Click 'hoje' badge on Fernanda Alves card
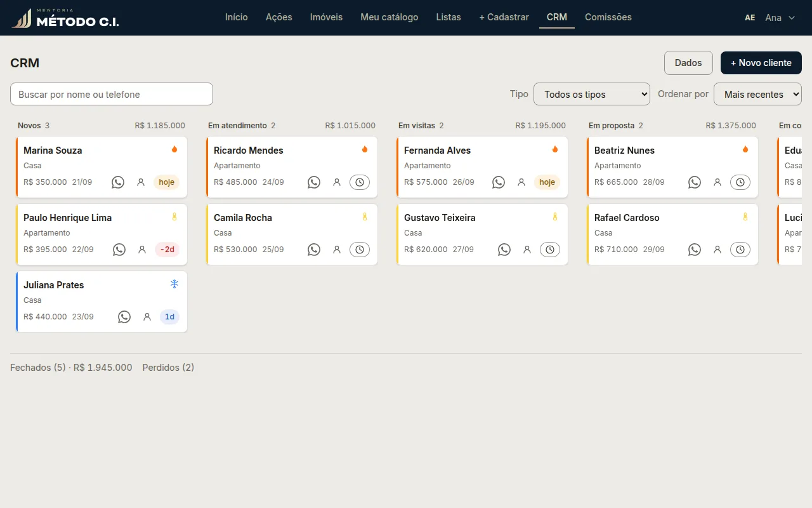Screen dimensions: 812x508 tap(547, 182)
